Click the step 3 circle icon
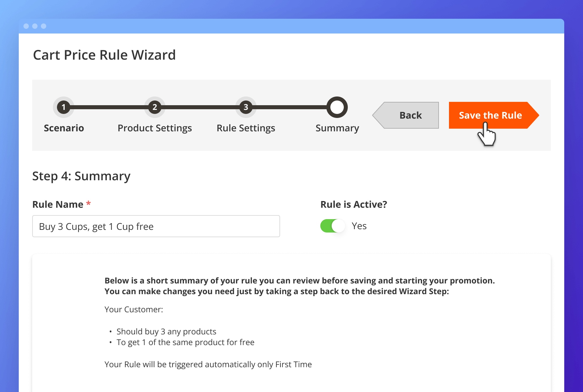 246,107
